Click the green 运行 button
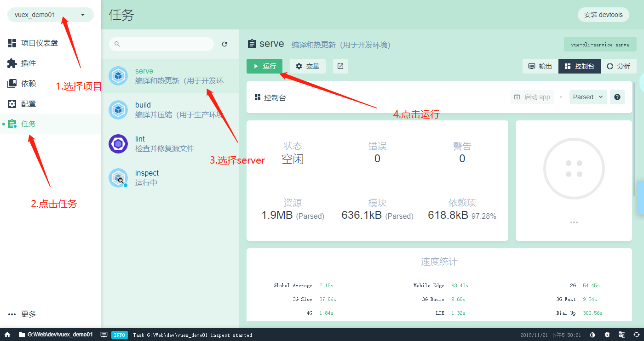644x341 pixels. pyautogui.click(x=264, y=66)
